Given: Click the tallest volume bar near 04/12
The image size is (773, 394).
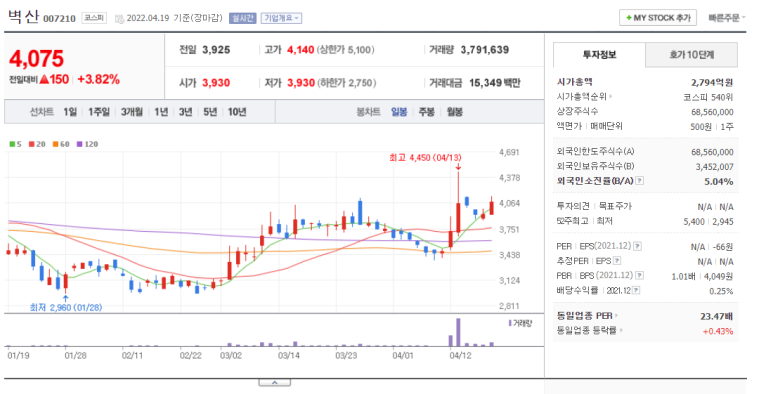Looking at the screenshot, I should click(458, 332).
